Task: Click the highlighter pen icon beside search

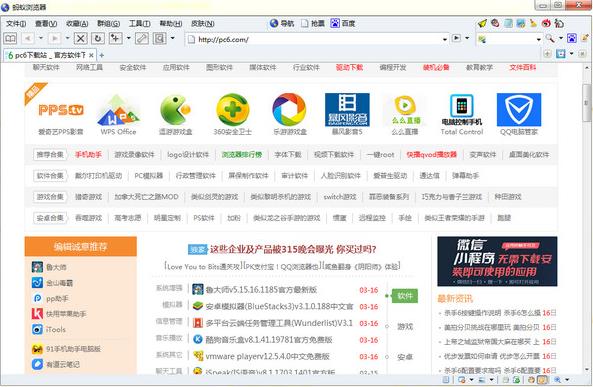Action: coord(585,38)
